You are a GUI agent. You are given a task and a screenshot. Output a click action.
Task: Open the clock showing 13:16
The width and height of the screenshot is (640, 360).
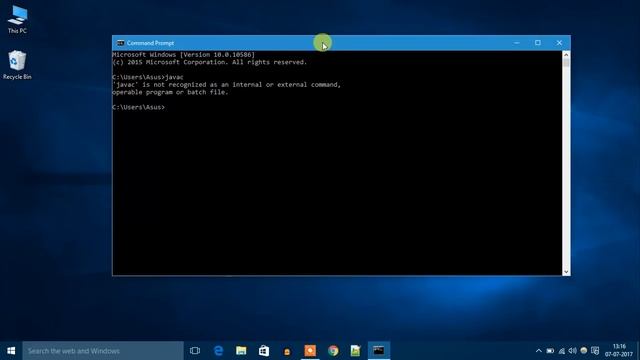619,351
